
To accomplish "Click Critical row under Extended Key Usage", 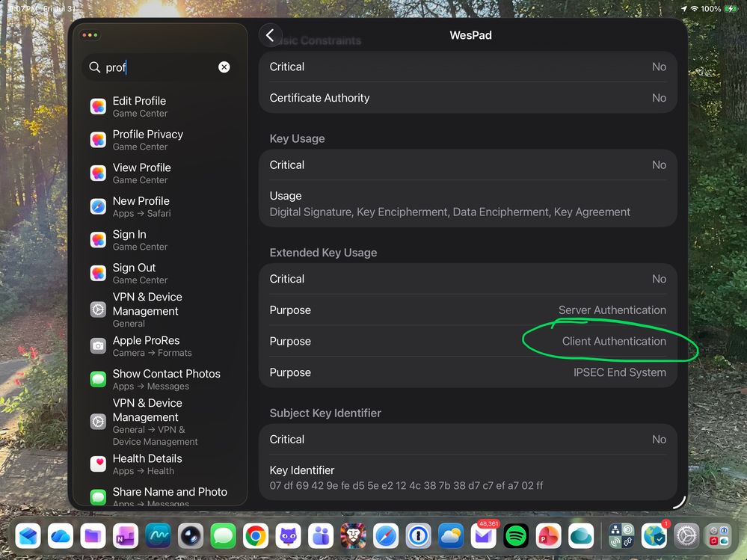I will point(468,279).
